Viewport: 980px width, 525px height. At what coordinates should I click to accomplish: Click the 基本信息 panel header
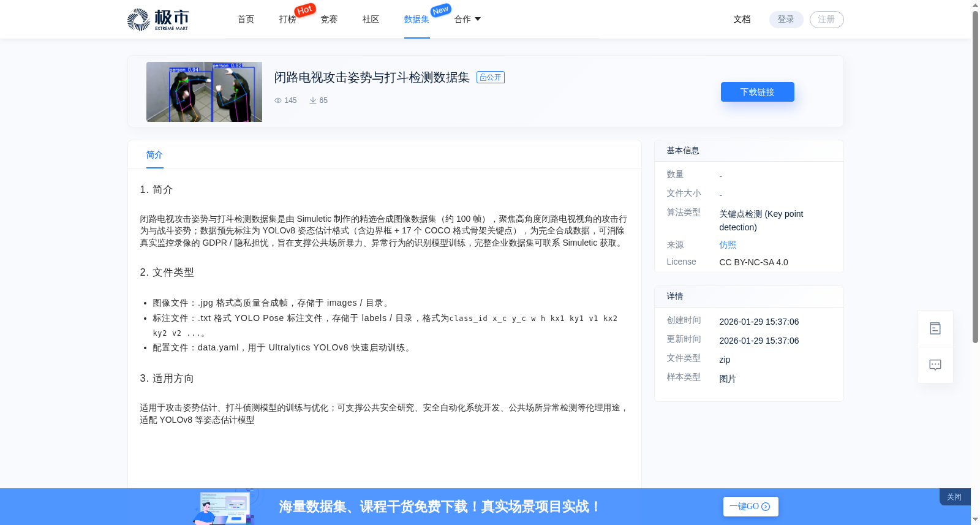pos(749,151)
